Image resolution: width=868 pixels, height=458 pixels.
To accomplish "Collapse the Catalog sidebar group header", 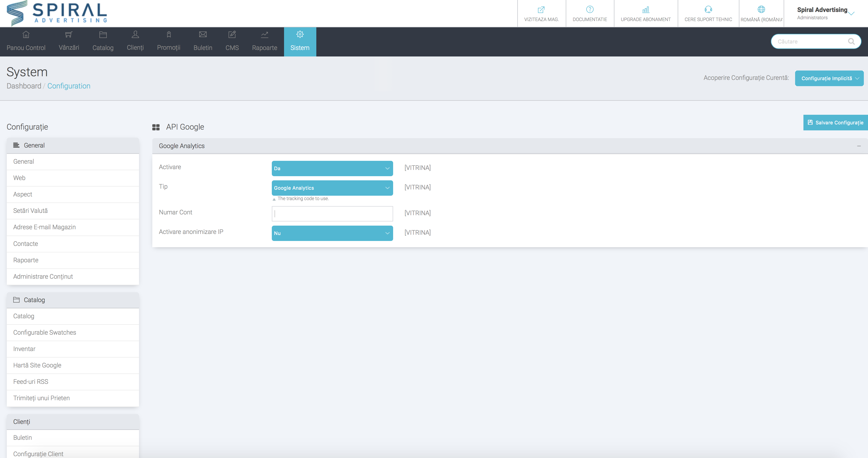I will click(x=73, y=300).
